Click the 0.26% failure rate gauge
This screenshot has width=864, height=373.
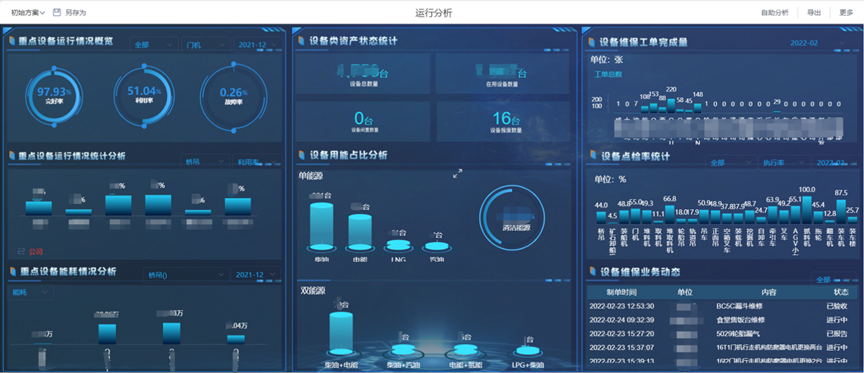pyautogui.click(x=233, y=98)
